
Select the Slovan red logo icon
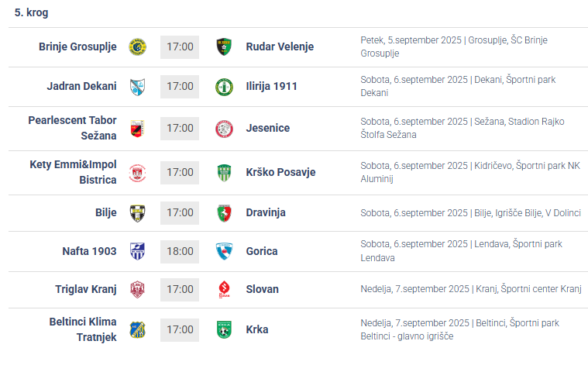(224, 290)
